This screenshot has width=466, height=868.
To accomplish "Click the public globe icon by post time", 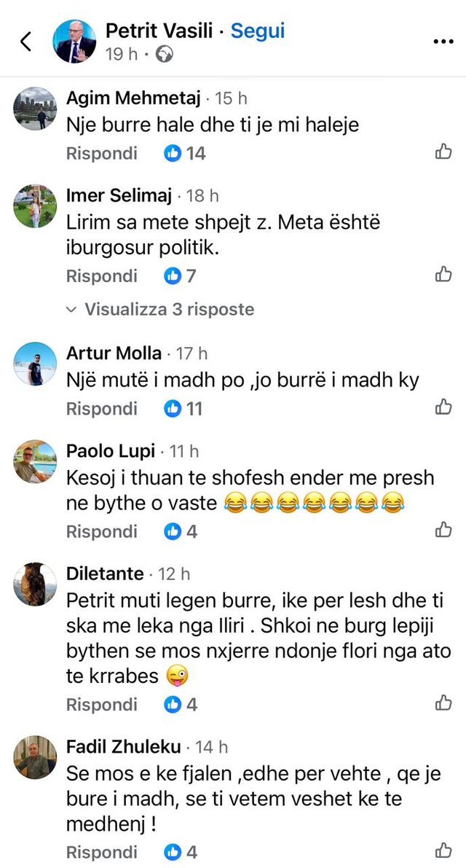I will 165,55.
